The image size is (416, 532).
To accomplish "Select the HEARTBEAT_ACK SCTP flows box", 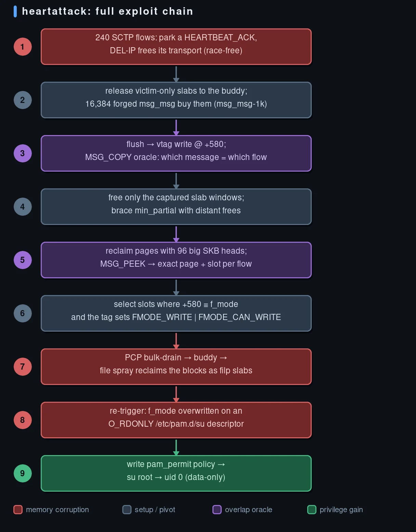I will (x=176, y=47).
